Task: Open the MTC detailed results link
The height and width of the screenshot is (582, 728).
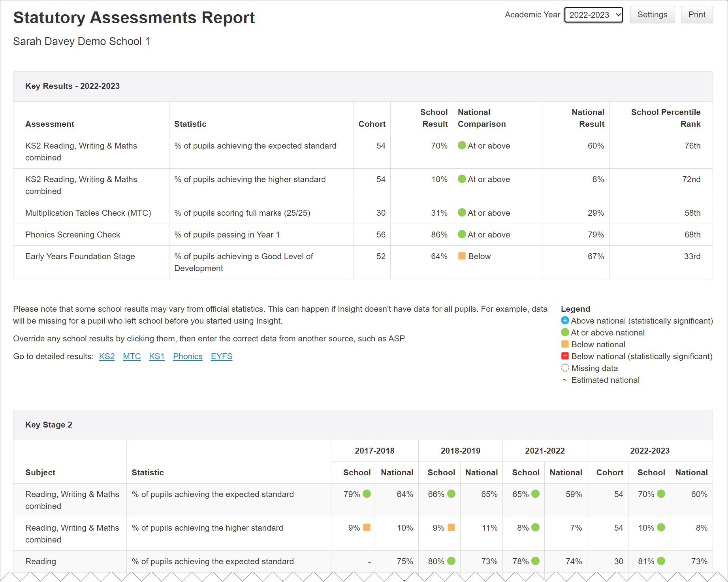Action: point(132,356)
